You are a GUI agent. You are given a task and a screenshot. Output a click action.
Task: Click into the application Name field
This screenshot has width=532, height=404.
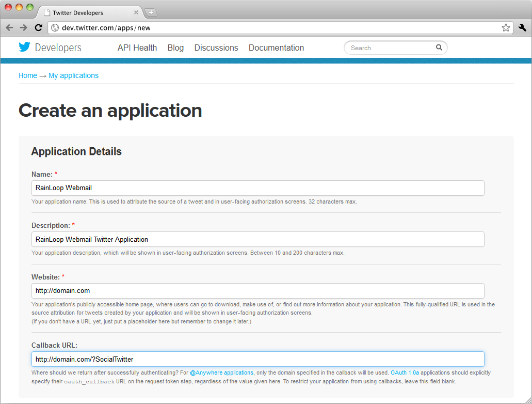(257, 188)
